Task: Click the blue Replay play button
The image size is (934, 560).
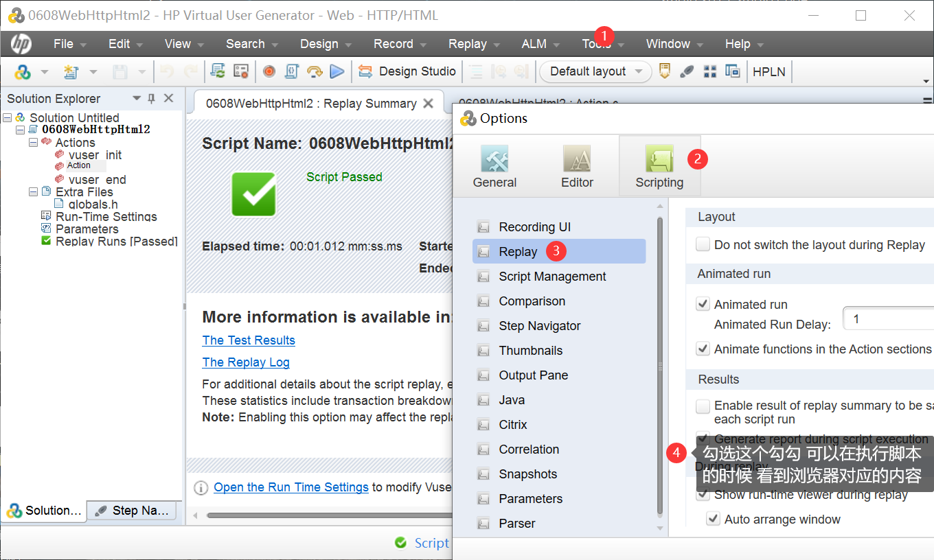Action: tap(337, 71)
